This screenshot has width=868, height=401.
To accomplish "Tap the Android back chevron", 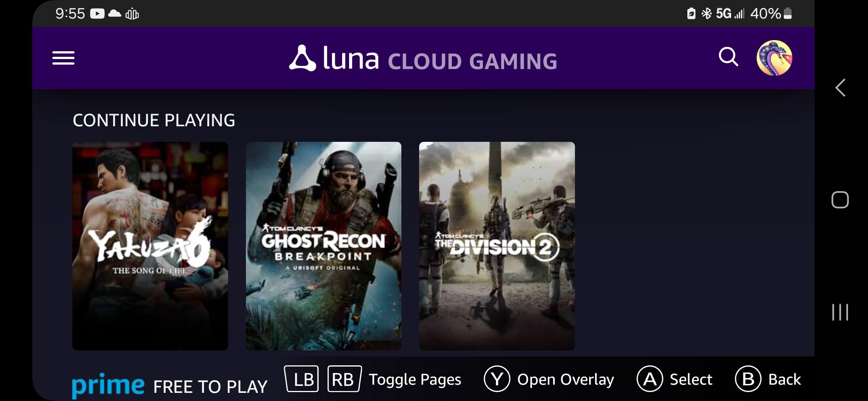I will pyautogui.click(x=840, y=88).
